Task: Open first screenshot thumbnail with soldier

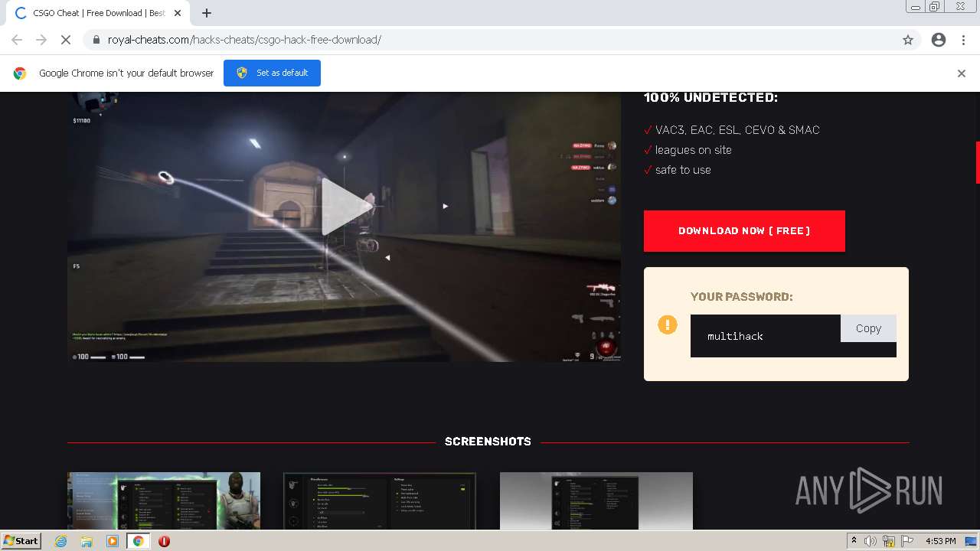Action: coord(164,500)
